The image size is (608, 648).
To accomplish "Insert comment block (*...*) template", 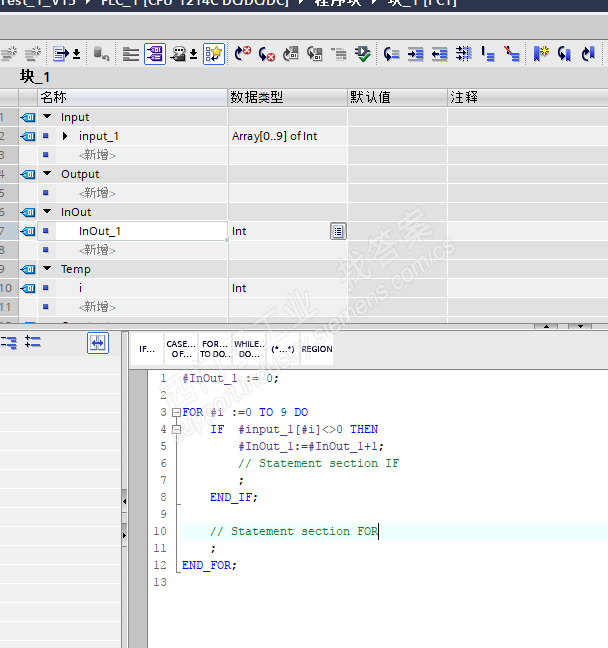I will point(282,349).
